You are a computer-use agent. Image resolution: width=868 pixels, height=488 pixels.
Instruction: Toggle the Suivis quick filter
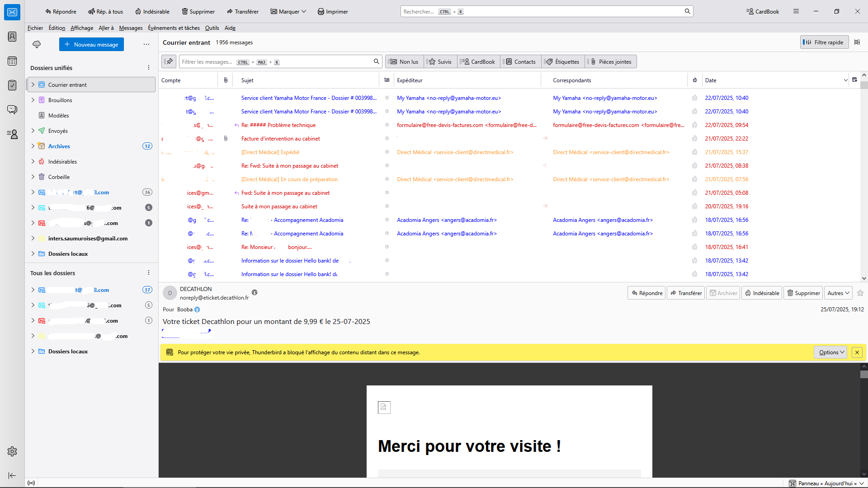tap(440, 61)
